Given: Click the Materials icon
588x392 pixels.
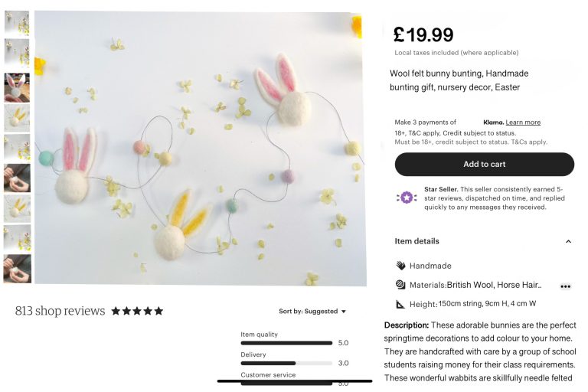Looking at the screenshot, I should tap(400, 285).
